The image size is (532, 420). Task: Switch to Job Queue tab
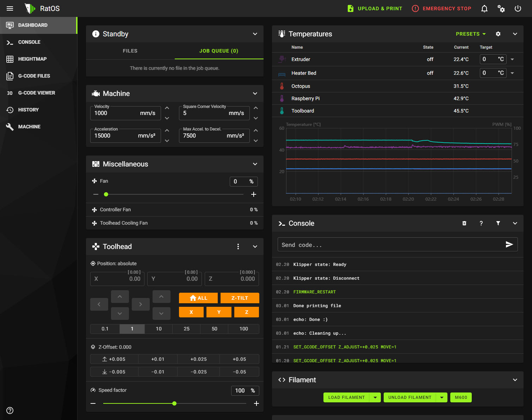[x=219, y=51]
